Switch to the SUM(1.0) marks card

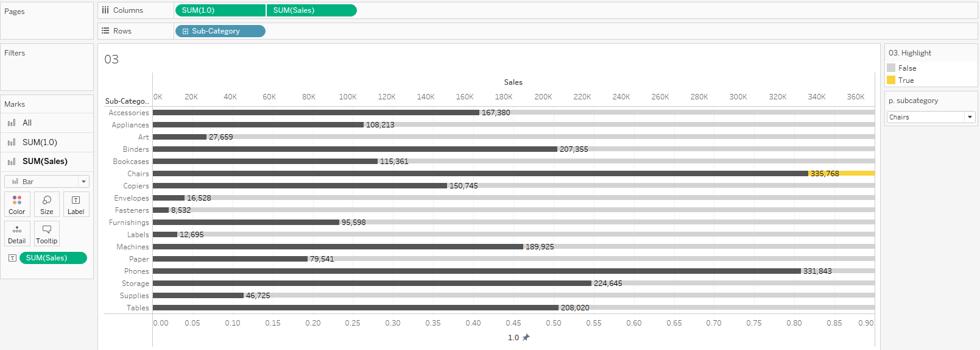[40, 142]
